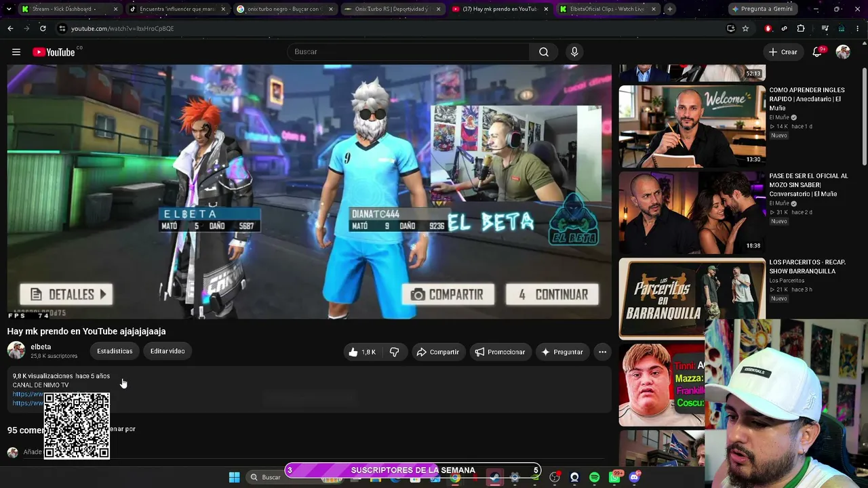Like the video with thumbs up
Viewport: 868px width, 488px height.
pyautogui.click(x=362, y=352)
